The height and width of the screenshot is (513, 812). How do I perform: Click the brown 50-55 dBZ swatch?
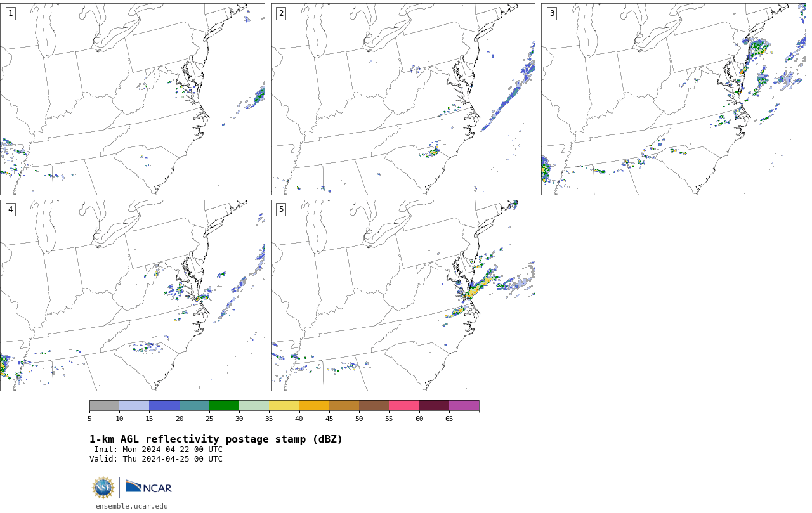tap(374, 406)
